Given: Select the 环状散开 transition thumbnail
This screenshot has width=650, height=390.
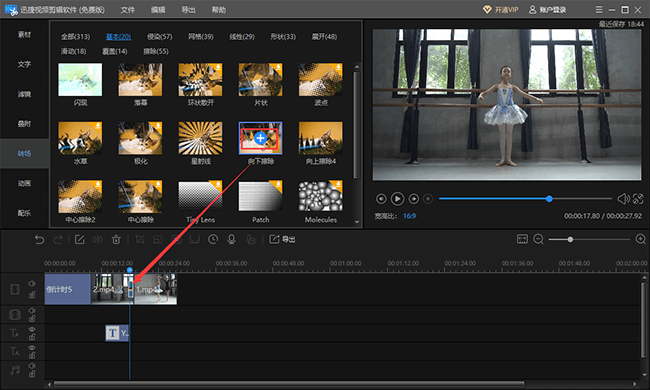Looking at the screenshot, I should (x=200, y=80).
